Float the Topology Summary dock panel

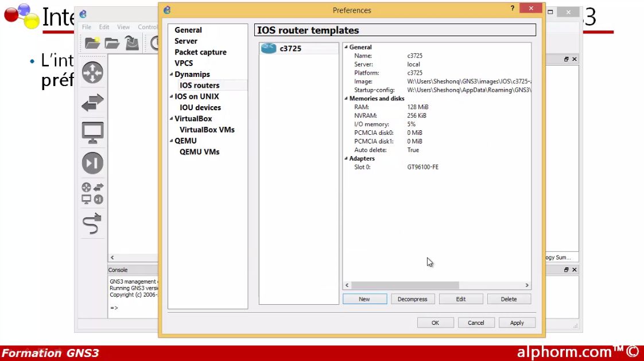pyautogui.click(x=566, y=59)
